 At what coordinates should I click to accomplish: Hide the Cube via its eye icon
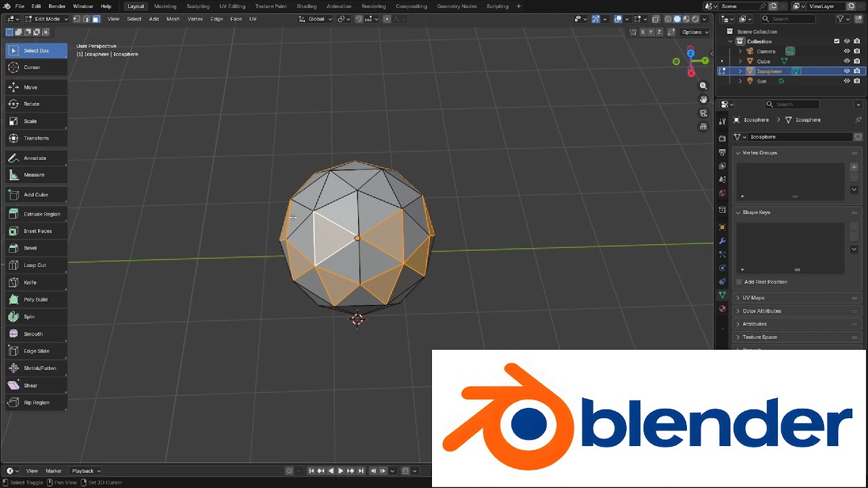tap(846, 61)
